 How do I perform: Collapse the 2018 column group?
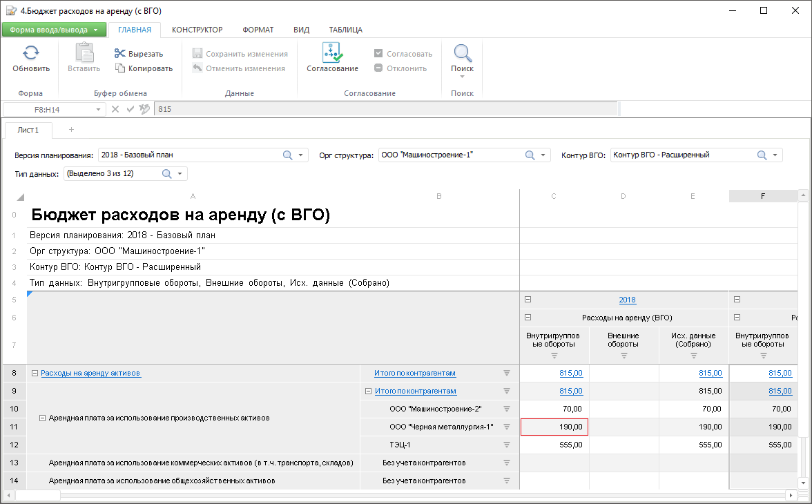528,300
